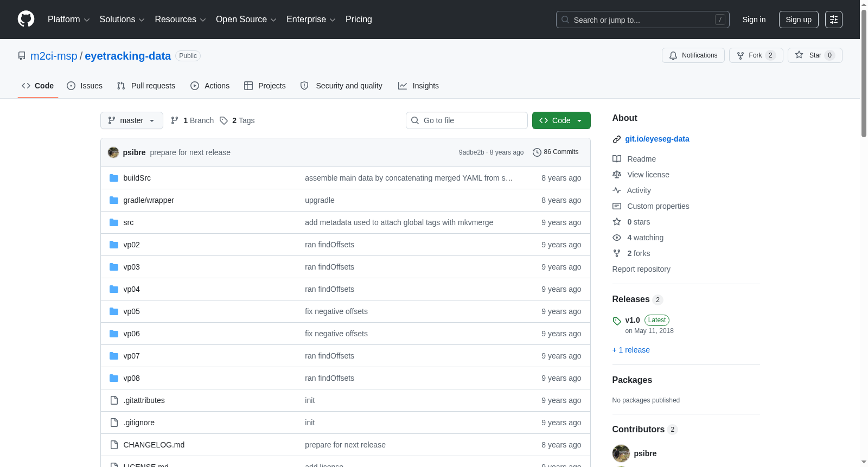Click folder icon beside vp02
The image size is (868, 467).
click(x=114, y=245)
